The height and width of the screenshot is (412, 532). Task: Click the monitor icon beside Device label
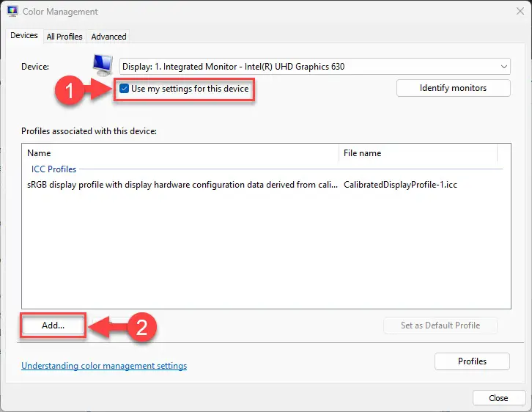(x=103, y=65)
